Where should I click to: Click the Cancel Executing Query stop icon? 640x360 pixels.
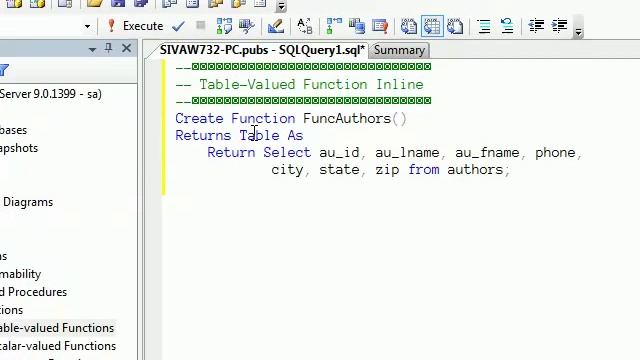click(200, 26)
